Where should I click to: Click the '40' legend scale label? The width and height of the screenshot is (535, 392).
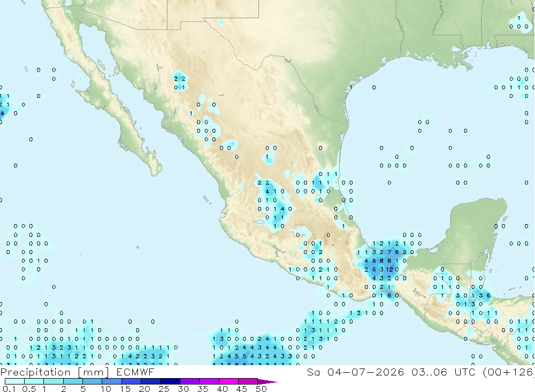click(x=223, y=389)
